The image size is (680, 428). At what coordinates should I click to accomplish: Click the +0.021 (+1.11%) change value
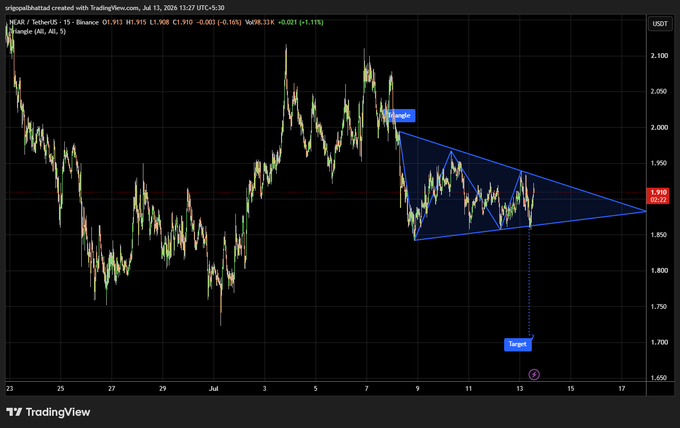[x=301, y=22]
